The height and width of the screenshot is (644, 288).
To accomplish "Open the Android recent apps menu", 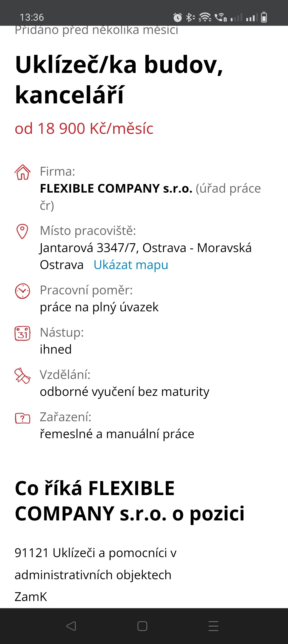I will click(213, 626).
